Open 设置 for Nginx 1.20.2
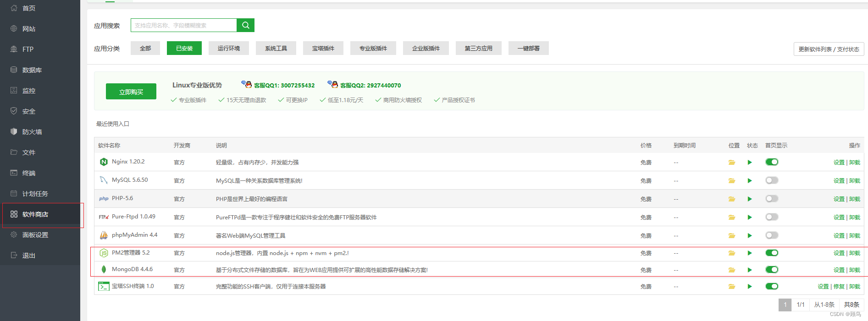 (839, 163)
